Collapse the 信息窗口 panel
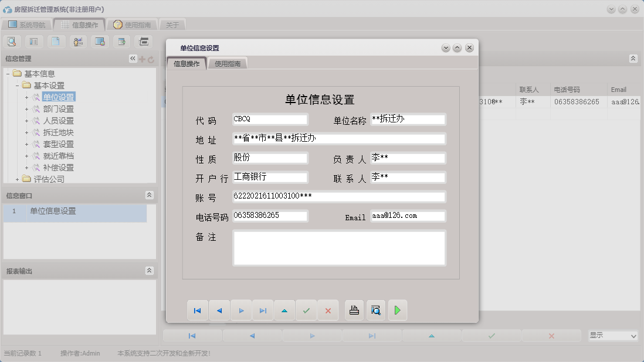This screenshot has height=362, width=644. click(150, 195)
